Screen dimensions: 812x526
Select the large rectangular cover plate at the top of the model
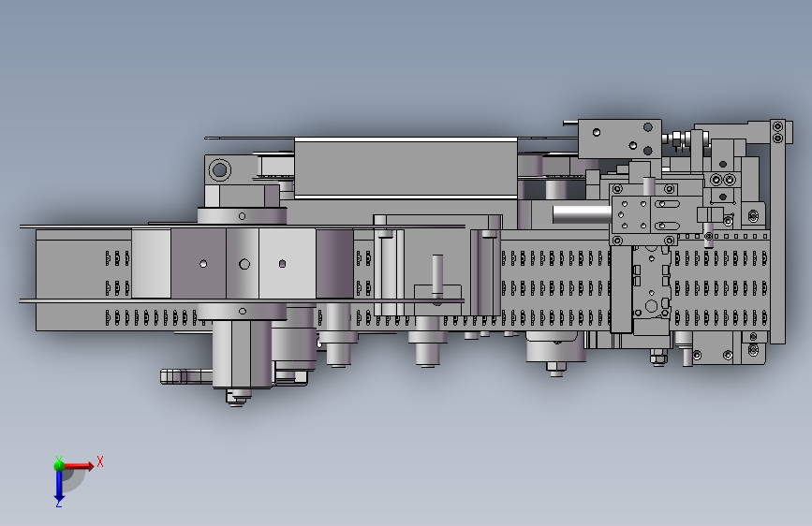pyautogui.click(x=406, y=168)
